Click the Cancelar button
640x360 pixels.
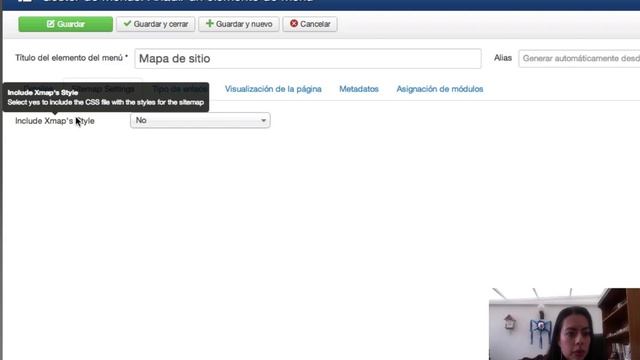310,24
